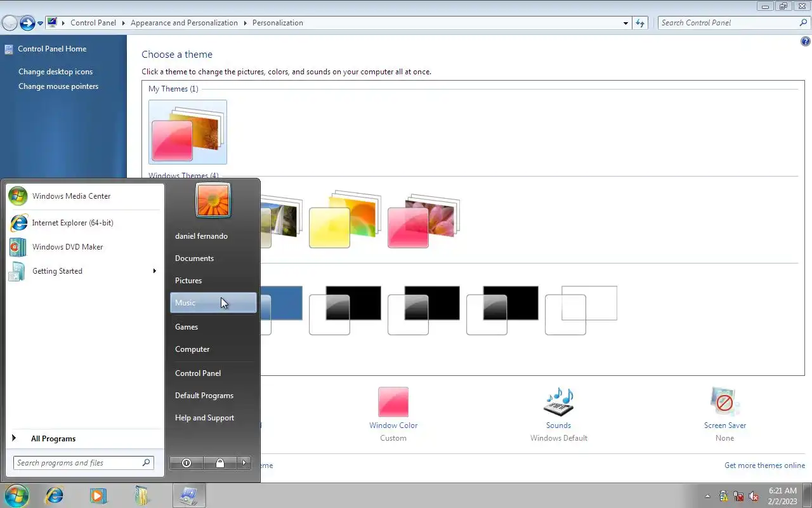The height and width of the screenshot is (508, 812).
Task: Open the address bar history dropdown
Action: coord(626,23)
